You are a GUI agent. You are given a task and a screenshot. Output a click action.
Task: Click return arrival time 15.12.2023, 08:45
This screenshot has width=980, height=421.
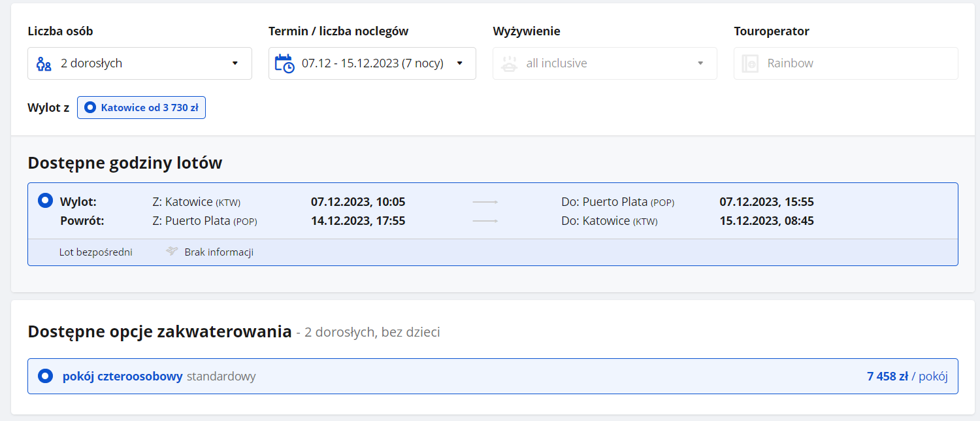[767, 221]
